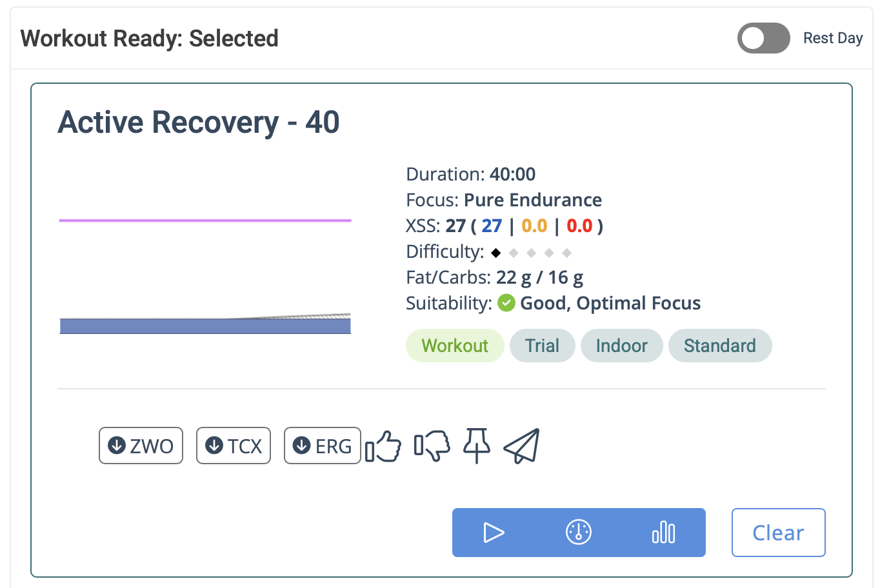880x588 pixels.
Task: Download the ERG workout file
Action: 322,446
